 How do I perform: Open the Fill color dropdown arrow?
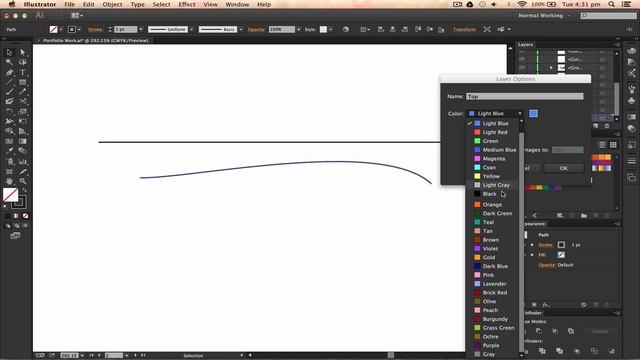pos(61,29)
